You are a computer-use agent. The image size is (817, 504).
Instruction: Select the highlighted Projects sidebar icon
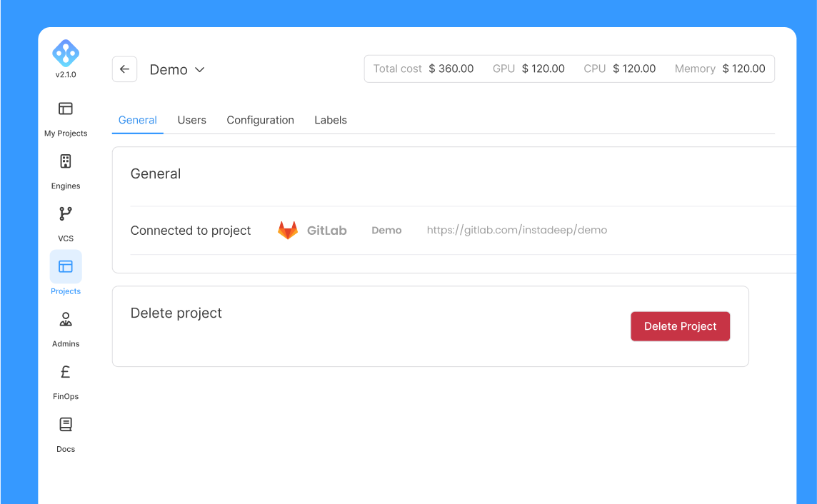66,266
